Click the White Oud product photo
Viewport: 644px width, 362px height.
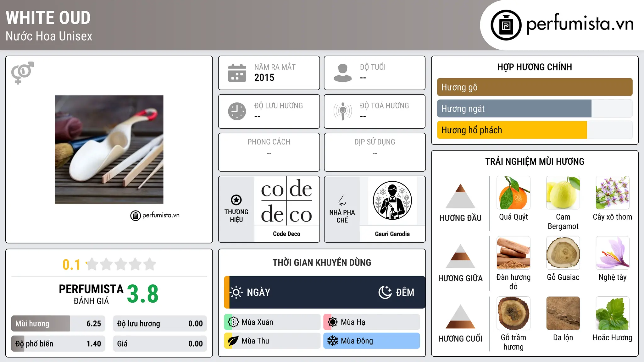point(109,150)
